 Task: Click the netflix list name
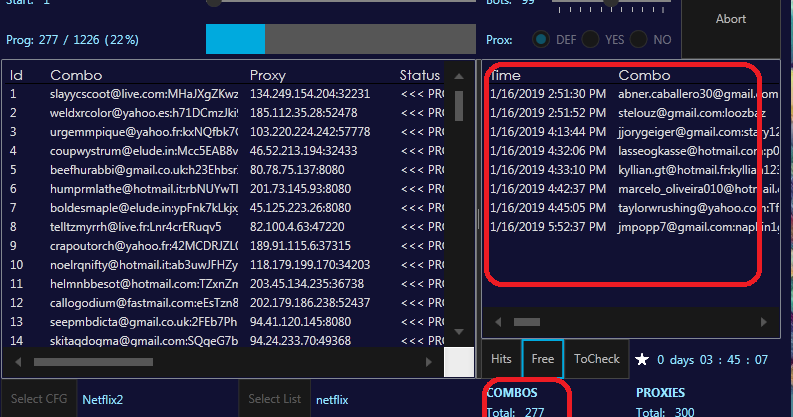tap(332, 400)
